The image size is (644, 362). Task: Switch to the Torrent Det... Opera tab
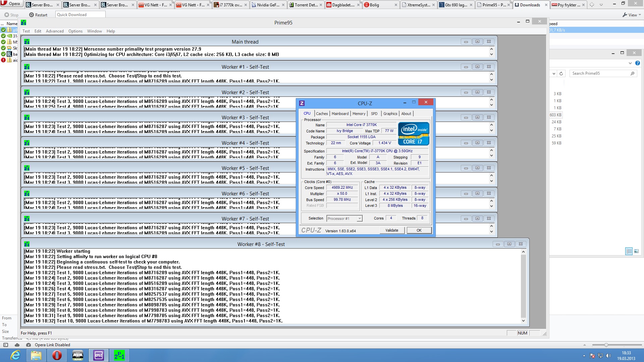click(x=306, y=5)
